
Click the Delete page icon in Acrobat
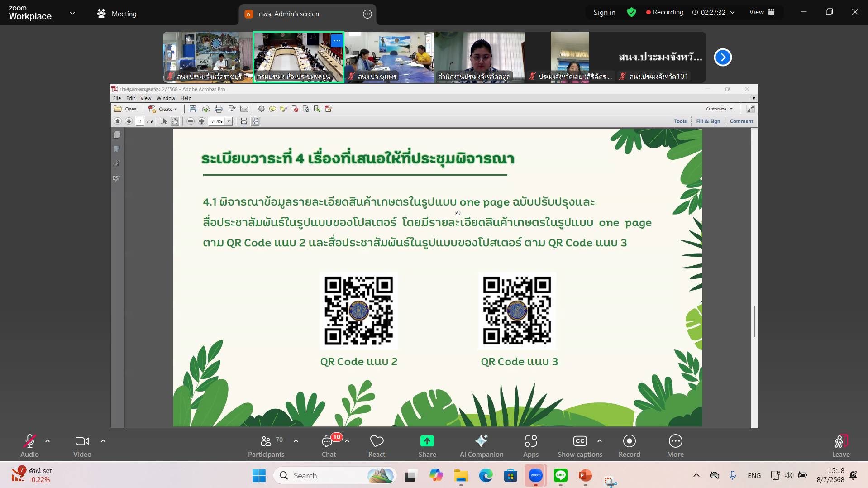pyautogui.click(x=295, y=109)
